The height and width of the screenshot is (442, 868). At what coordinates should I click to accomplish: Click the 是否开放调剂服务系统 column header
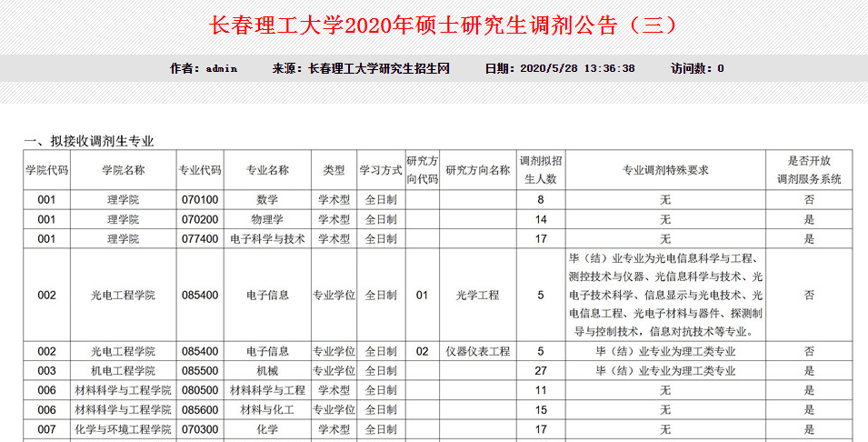pyautogui.click(x=809, y=170)
